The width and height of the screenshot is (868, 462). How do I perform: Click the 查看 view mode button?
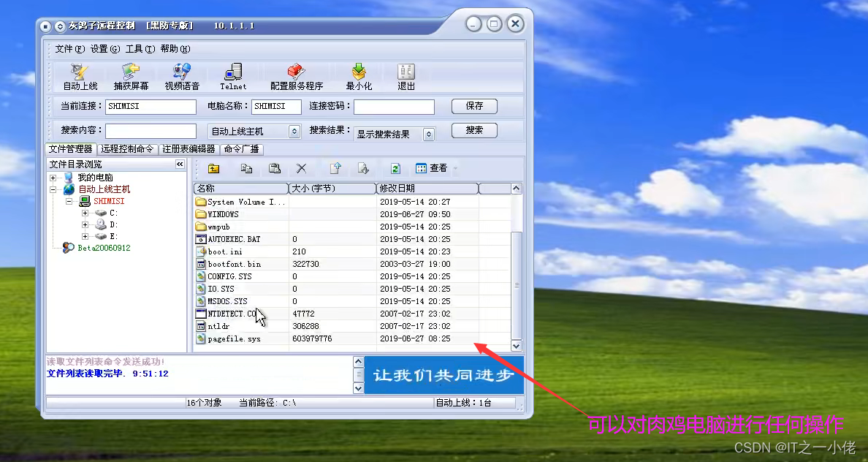(431, 168)
